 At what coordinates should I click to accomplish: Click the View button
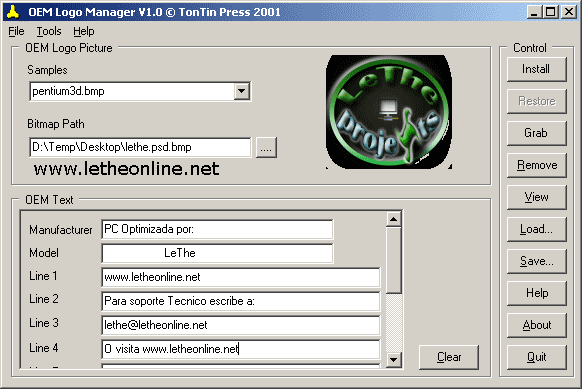click(536, 197)
